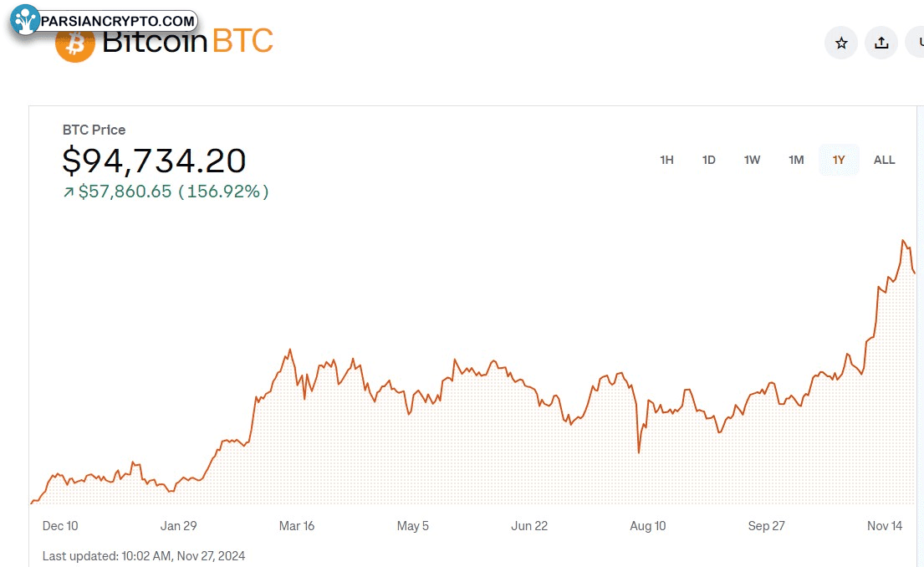
Task: Click the Nov 14 peak on chart
Action: (x=903, y=241)
